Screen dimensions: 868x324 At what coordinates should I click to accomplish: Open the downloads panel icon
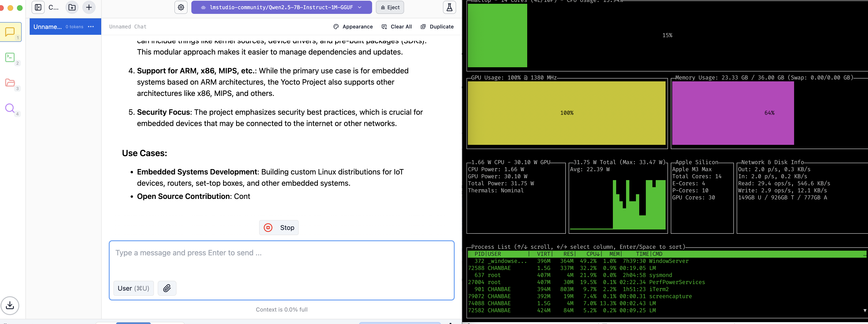pos(10,305)
